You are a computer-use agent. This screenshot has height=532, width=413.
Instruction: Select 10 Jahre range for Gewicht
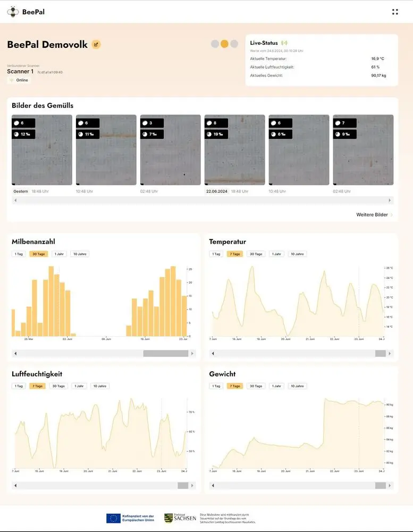(297, 386)
